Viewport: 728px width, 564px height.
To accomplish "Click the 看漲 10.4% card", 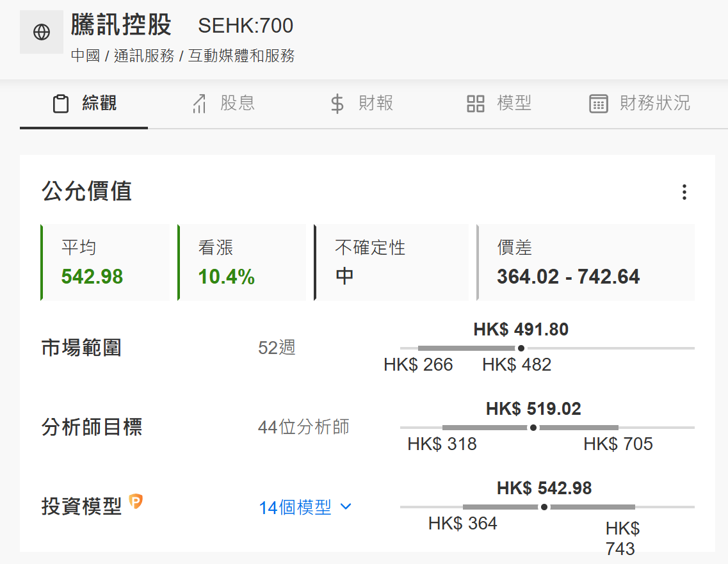I will (x=242, y=262).
